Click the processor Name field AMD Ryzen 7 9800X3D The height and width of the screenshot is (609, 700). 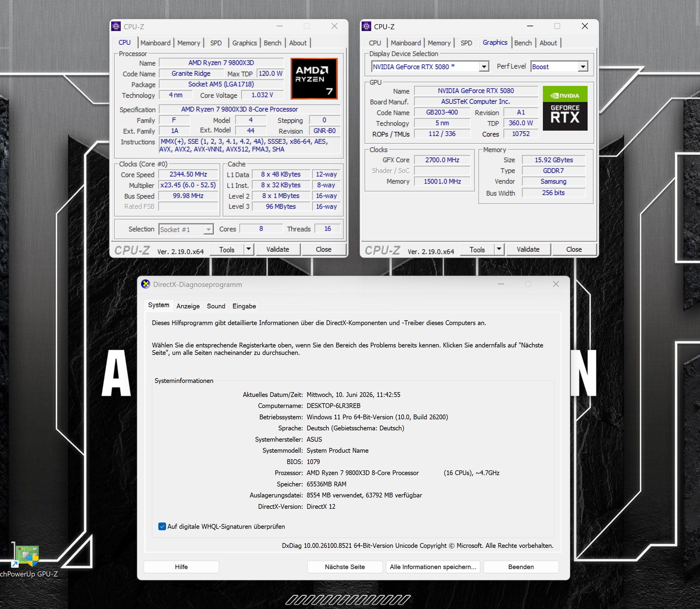click(x=221, y=63)
